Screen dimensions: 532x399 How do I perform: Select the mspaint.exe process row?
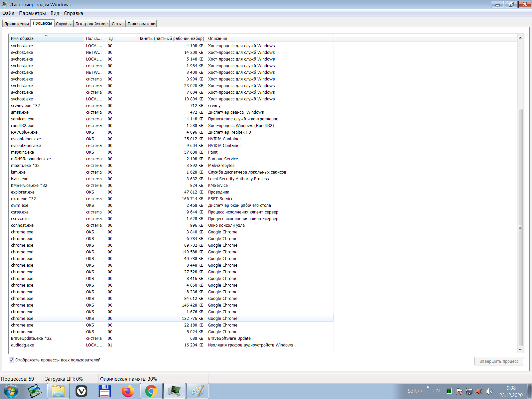pyautogui.click(x=171, y=152)
